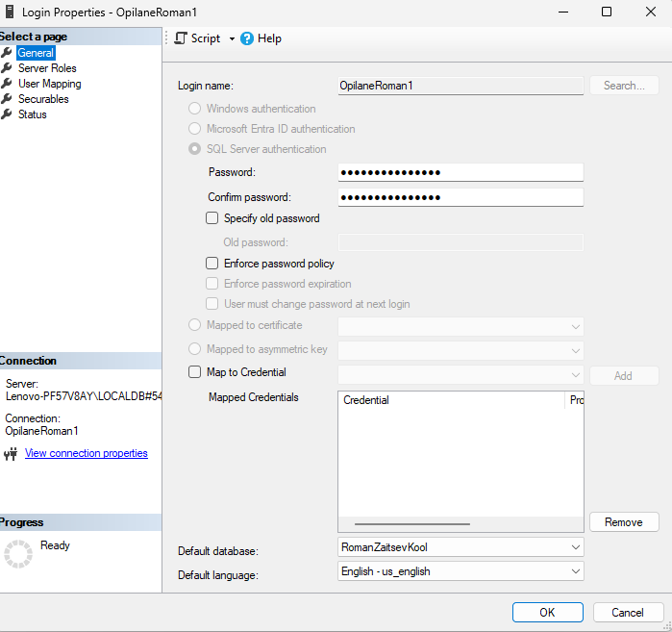Click the Script toolbar icon
The width and height of the screenshot is (672, 632).
click(181, 38)
